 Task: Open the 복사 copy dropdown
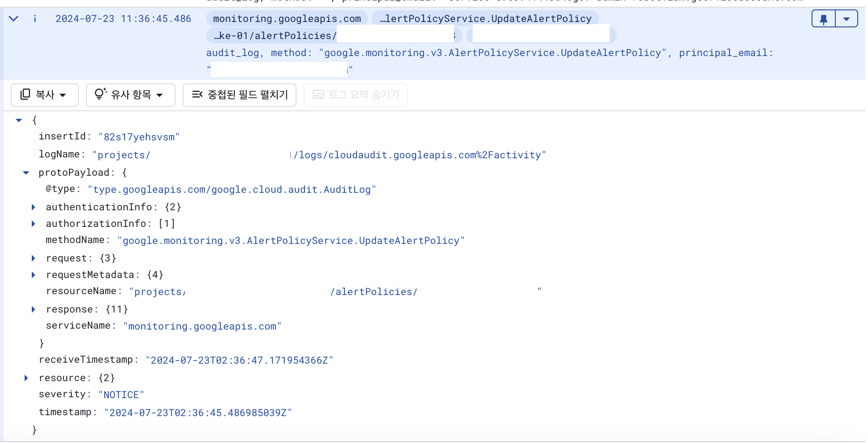45,95
